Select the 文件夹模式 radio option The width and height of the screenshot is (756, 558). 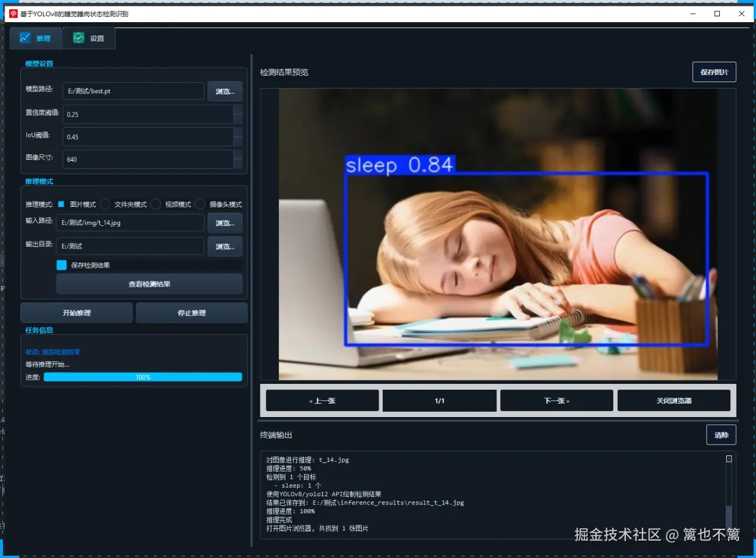coord(123,204)
